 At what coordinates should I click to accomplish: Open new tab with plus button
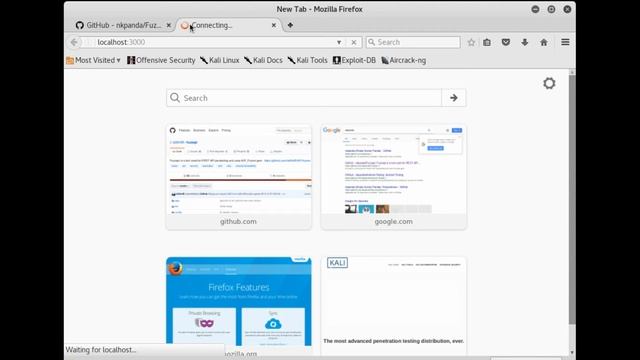point(290,25)
